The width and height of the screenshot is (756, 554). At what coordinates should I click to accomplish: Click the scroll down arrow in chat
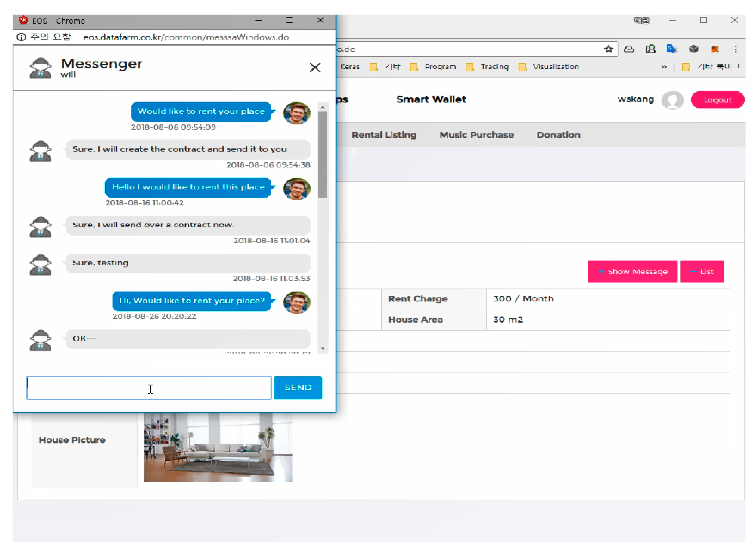322,349
